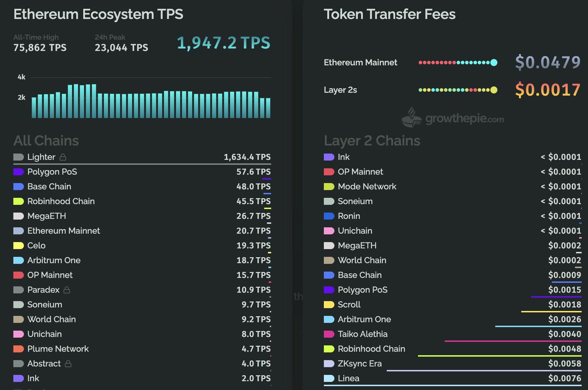Click the Paradex gray tag icon

(x=19, y=290)
